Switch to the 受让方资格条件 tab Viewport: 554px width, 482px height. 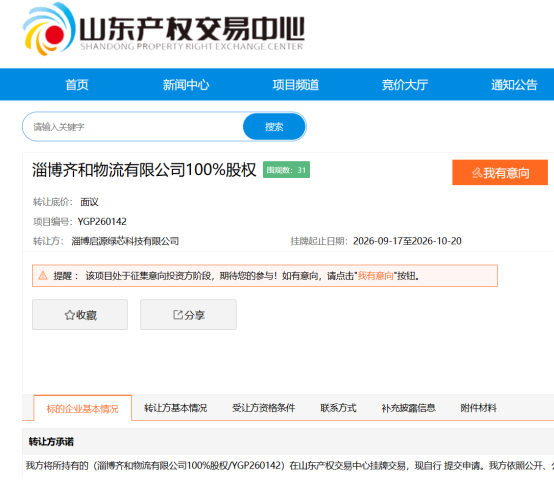(264, 408)
